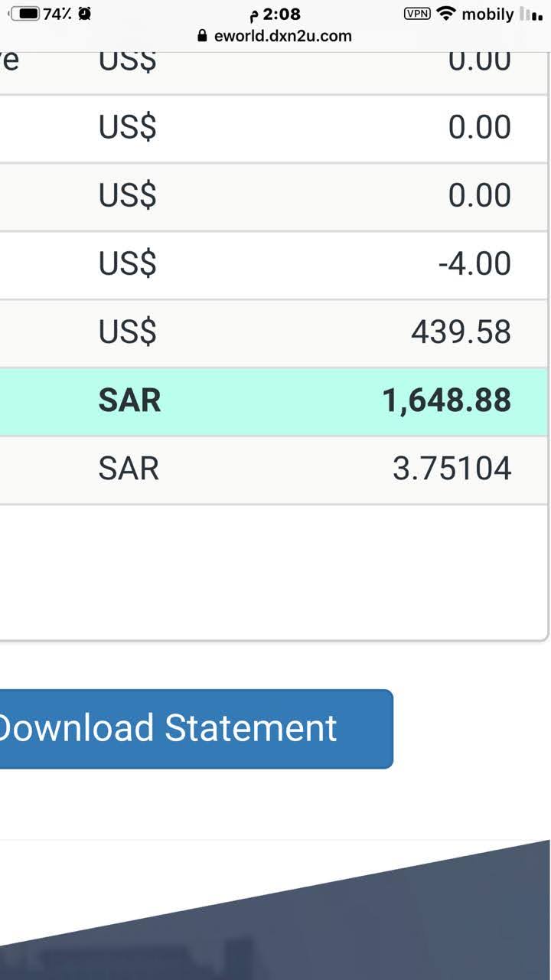Screen dimensions: 551x980
Task: Tap the Wi-Fi signal icon
Action: coord(446,14)
